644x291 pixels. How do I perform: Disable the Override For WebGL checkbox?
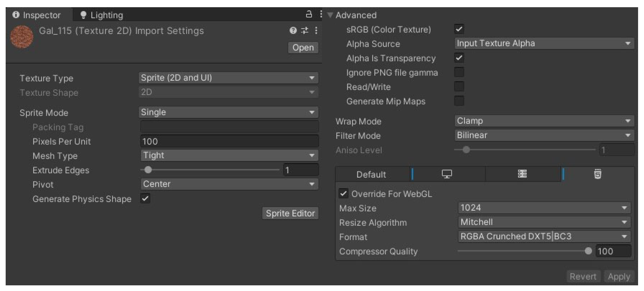343,193
